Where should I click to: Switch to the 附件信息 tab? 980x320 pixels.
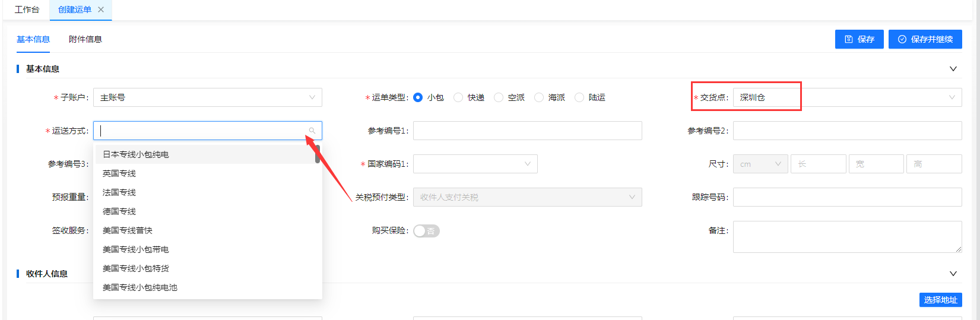[x=85, y=39]
